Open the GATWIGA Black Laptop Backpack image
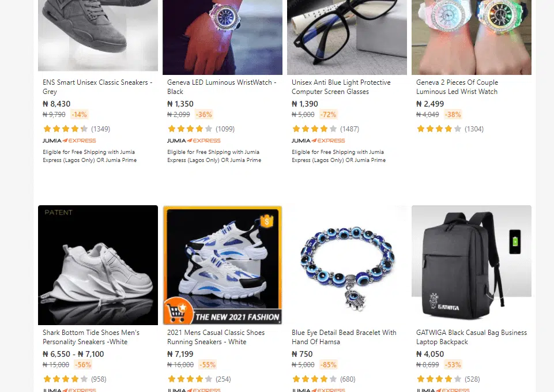The image size is (554, 392). pos(472,265)
